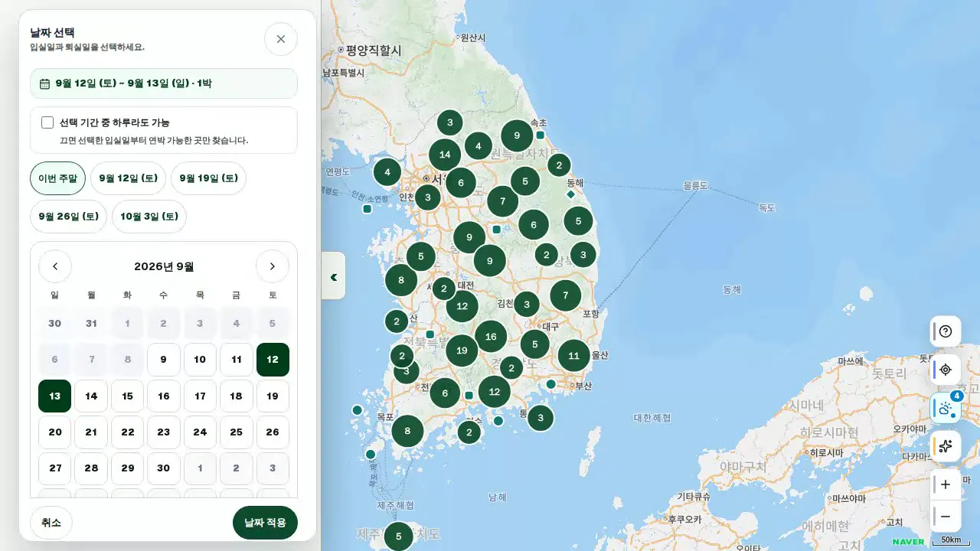
Task: Select calendar day 16
Action: [164, 396]
